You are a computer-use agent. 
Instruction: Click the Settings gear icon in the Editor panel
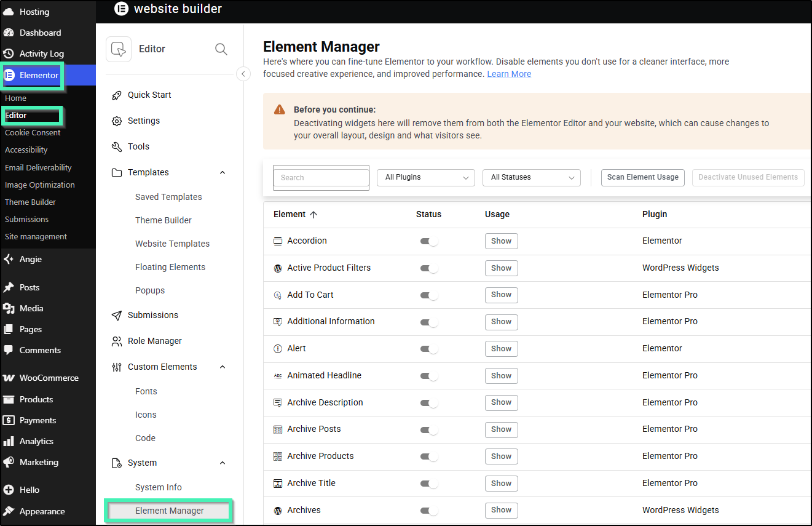click(117, 121)
